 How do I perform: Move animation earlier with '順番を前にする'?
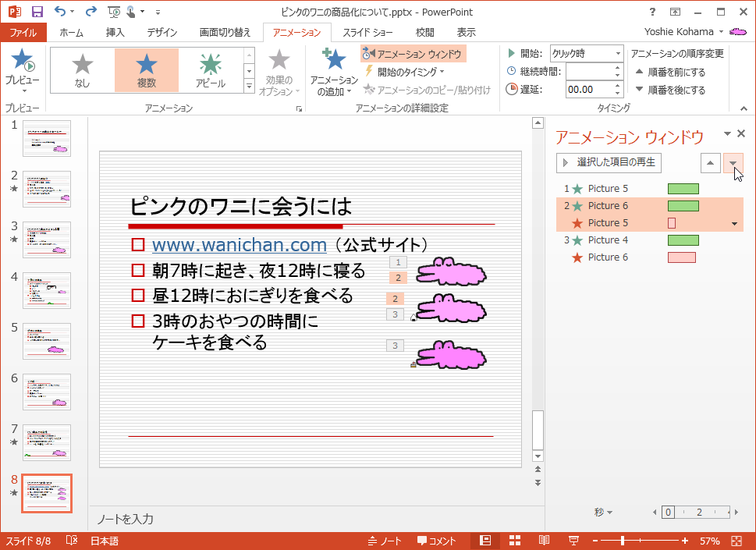point(671,73)
